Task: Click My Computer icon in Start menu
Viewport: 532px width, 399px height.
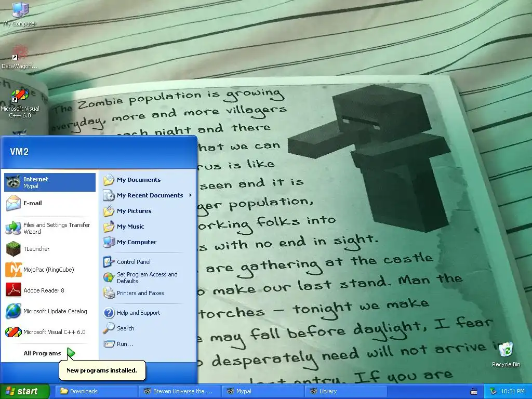Action: click(109, 242)
